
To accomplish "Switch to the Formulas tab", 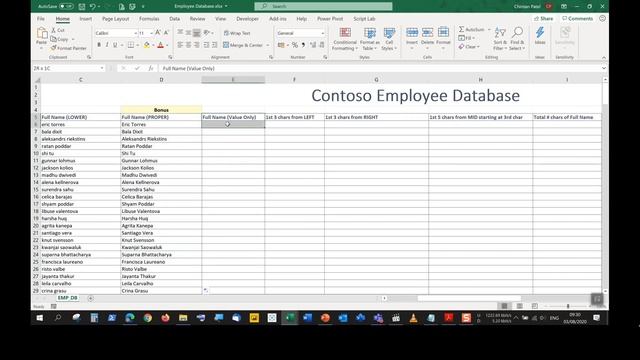I will [149, 19].
